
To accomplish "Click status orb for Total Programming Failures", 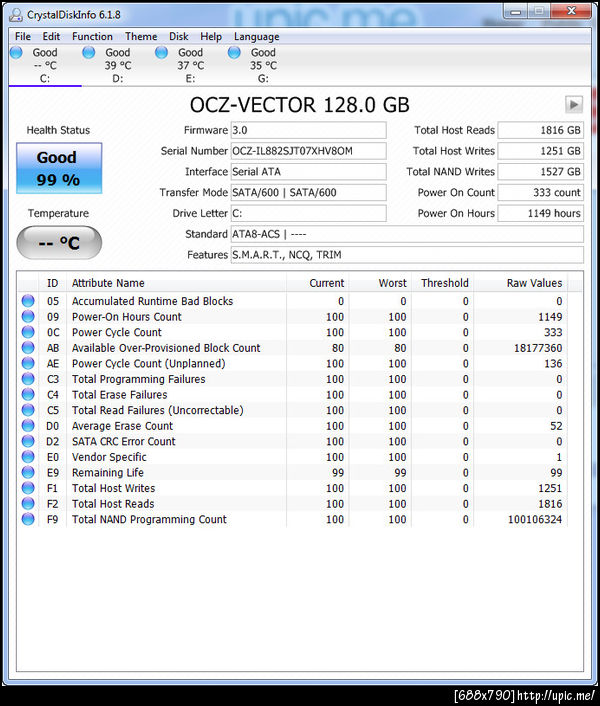I will click(x=28, y=379).
